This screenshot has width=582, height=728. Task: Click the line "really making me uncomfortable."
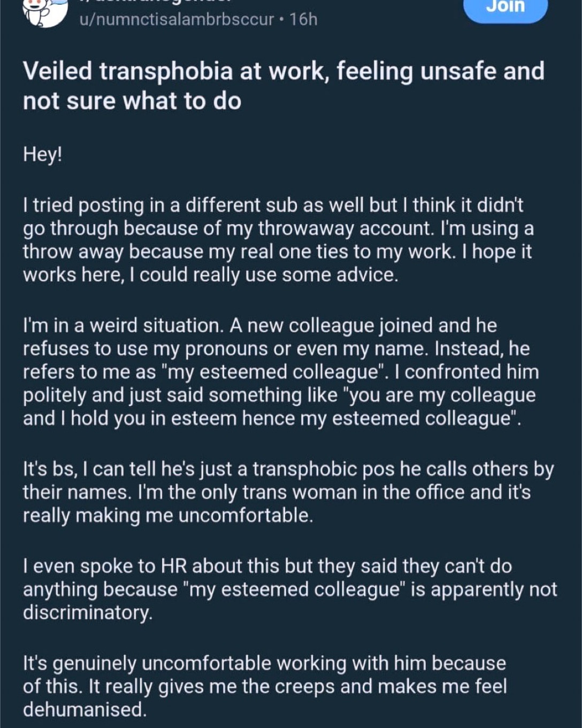coord(167,515)
